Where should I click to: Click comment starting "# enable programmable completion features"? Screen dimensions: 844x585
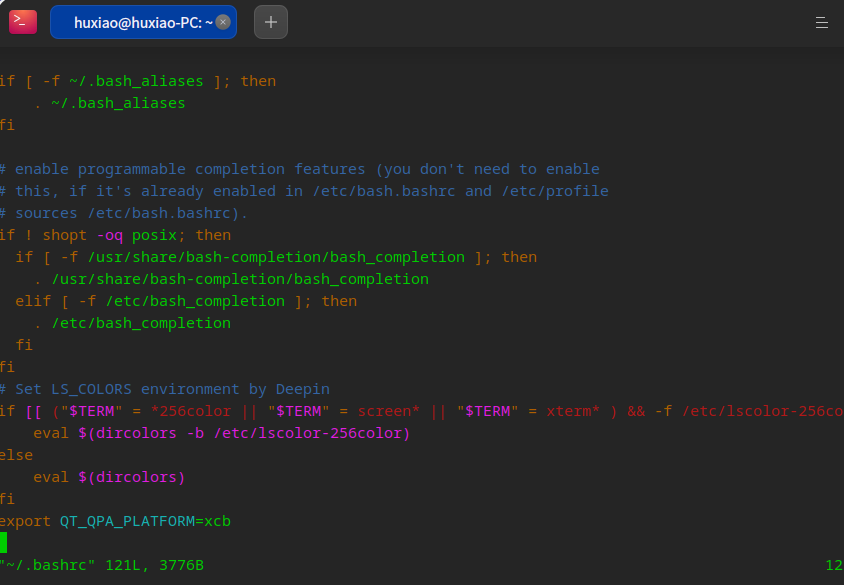pos(300,169)
